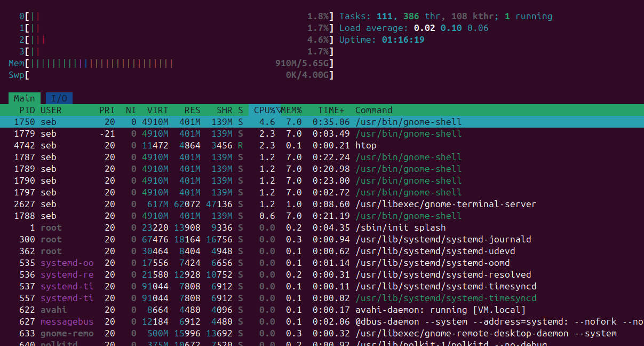
Task: Click the 910M/5.65G memory value
Action: pos(302,63)
